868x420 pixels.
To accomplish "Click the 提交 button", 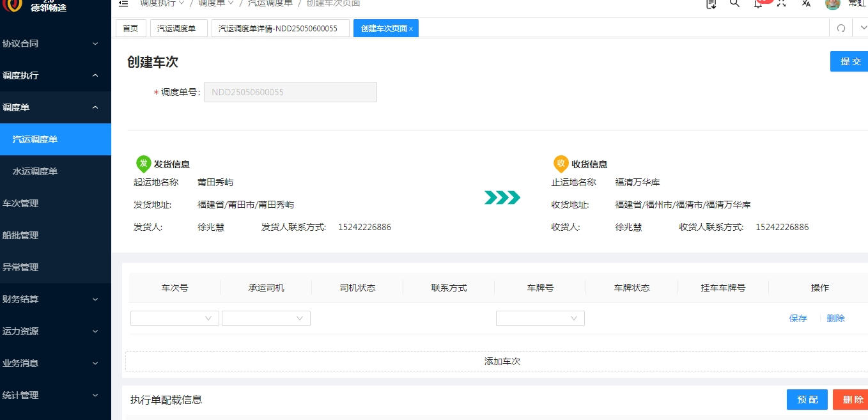I will point(849,61).
